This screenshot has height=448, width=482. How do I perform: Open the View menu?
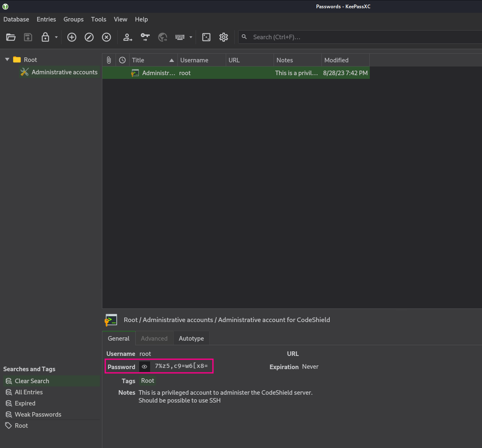pyautogui.click(x=120, y=19)
